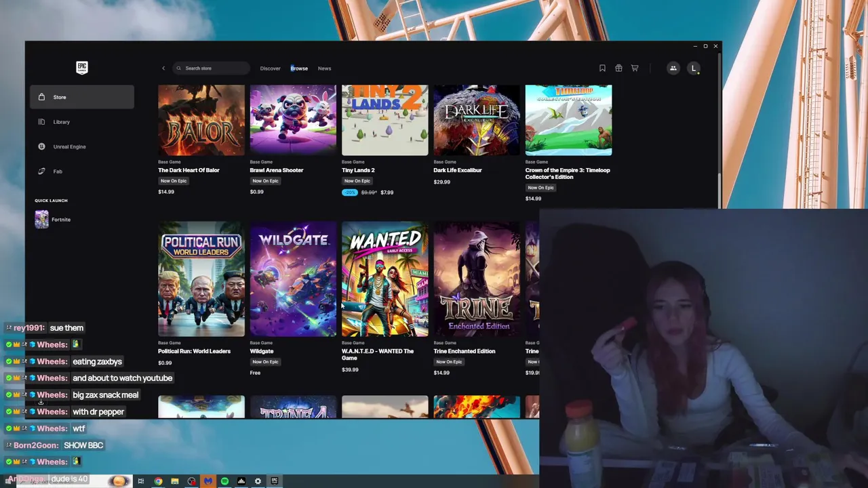Open the Store section in sidebar
868x488 pixels.
(82, 97)
